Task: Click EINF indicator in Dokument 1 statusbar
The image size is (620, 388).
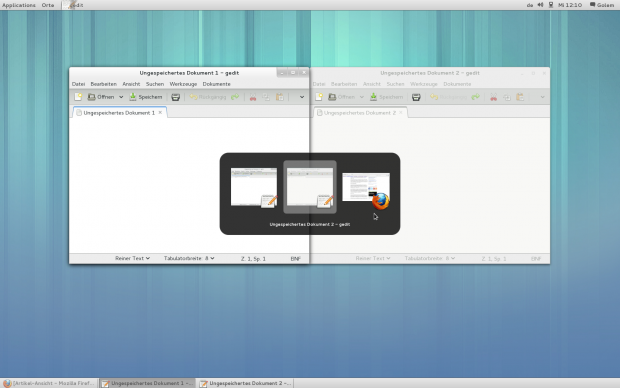Action: [x=296, y=259]
